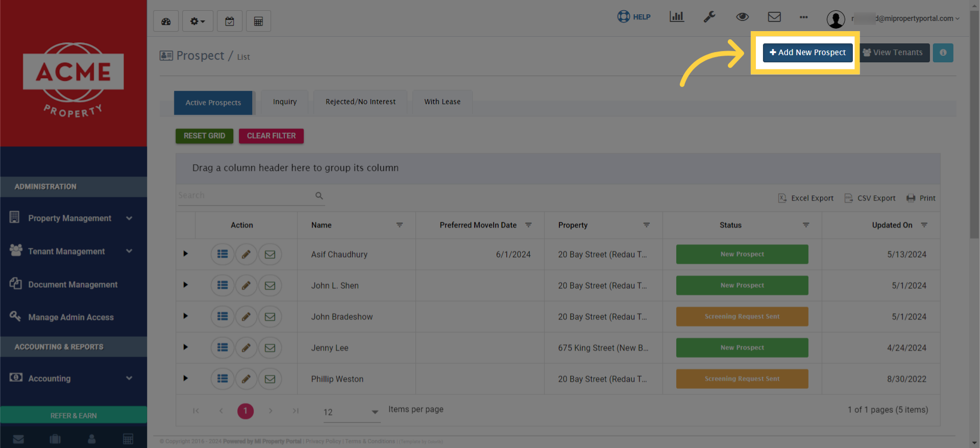
Task: Click the CLEAR FILTER button
Action: pyautogui.click(x=271, y=136)
